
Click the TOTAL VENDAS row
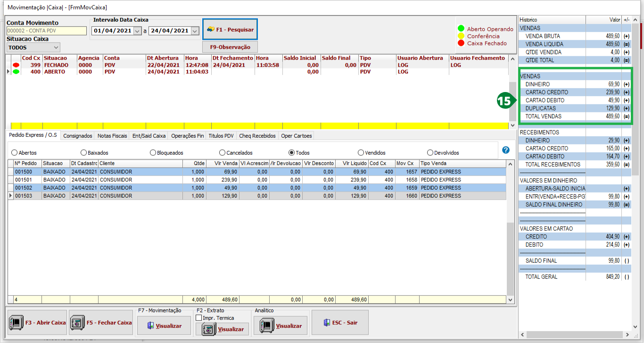point(575,116)
